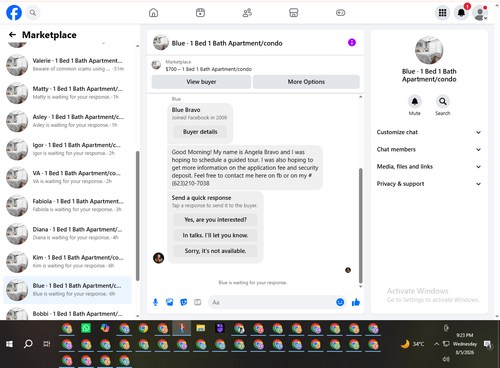The image size is (500, 368).
Task: Click the volume speaker tray icon
Action: tap(446, 359)
